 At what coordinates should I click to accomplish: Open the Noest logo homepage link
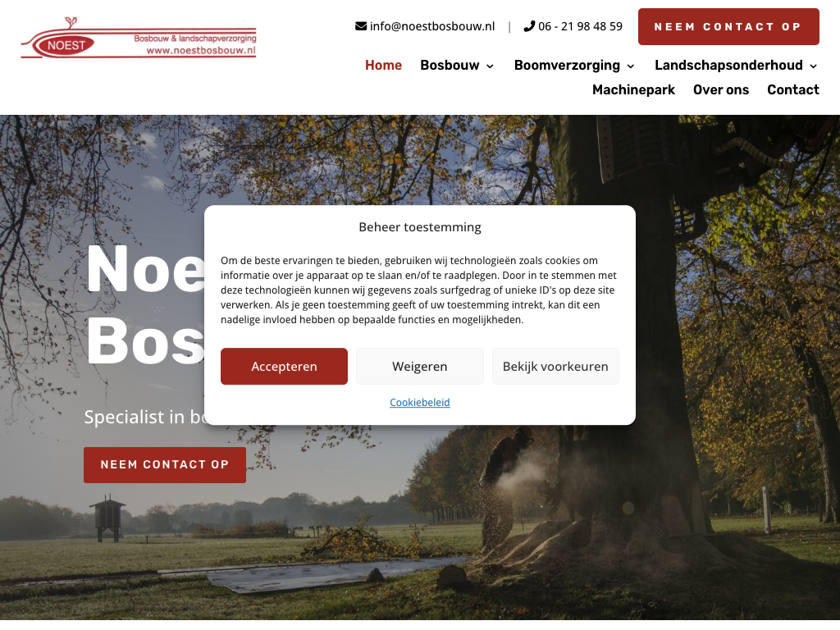tap(139, 38)
